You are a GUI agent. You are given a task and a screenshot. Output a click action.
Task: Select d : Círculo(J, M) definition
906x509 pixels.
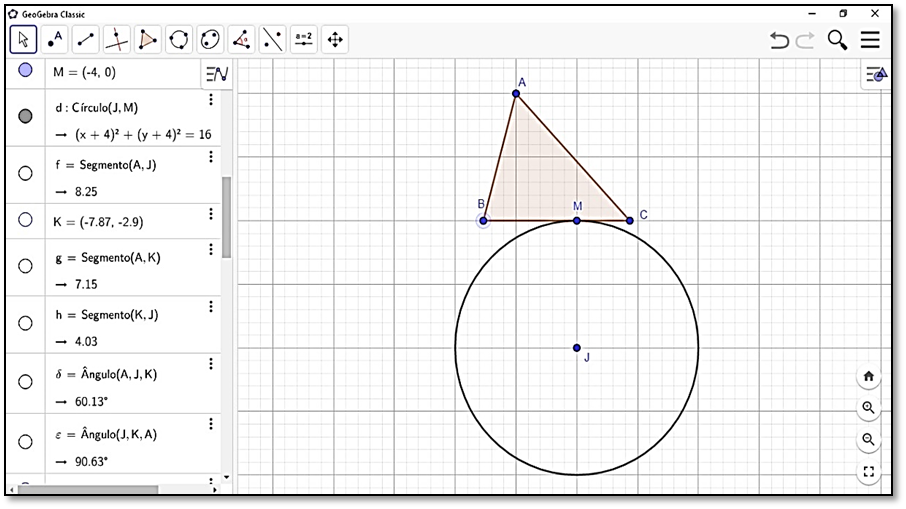click(x=96, y=107)
